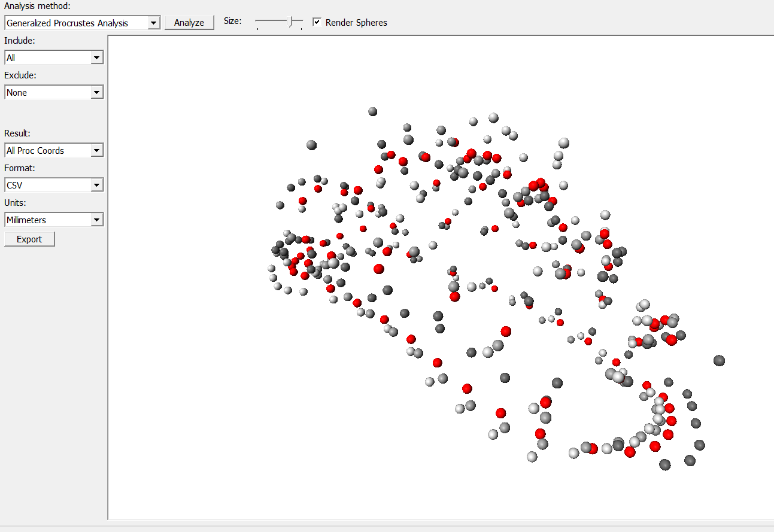
Task: Change the Units dropdown from Millimeters
Action: point(53,220)
